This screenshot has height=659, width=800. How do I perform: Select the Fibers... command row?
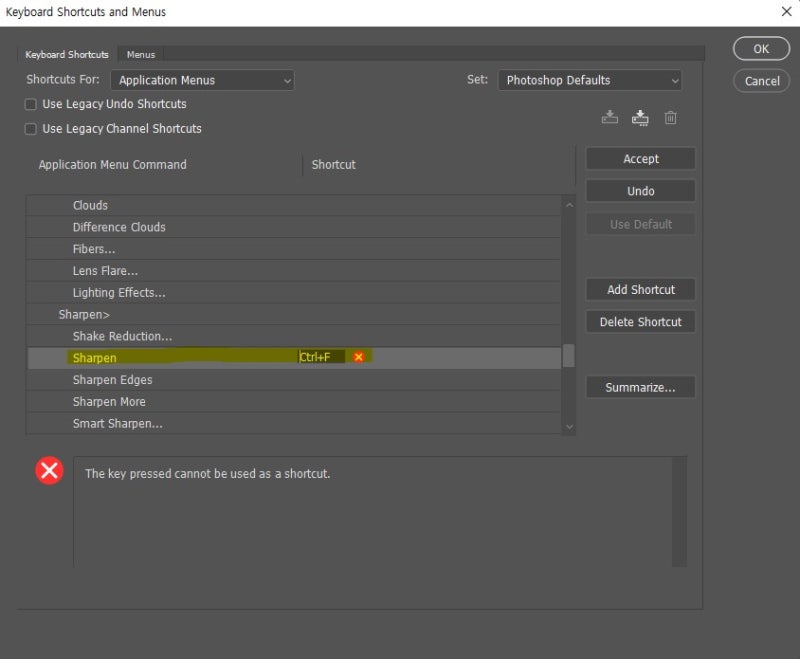point(293,249)
